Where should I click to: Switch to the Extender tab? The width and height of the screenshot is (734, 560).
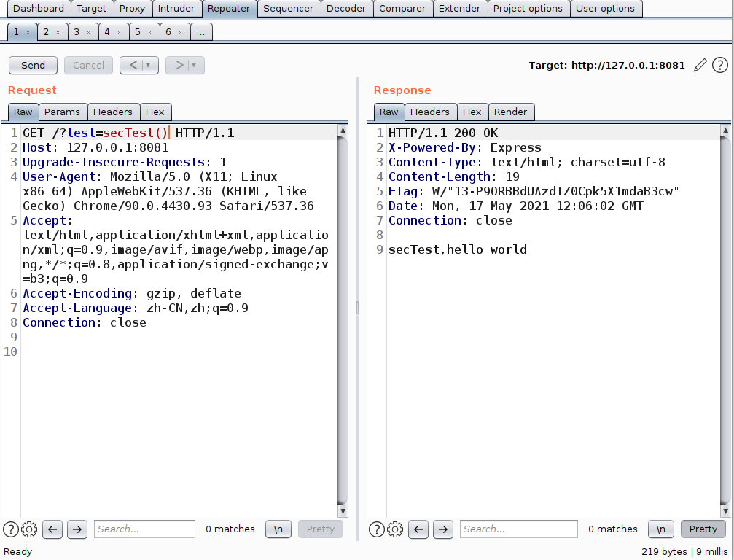[x=460, y=9]
